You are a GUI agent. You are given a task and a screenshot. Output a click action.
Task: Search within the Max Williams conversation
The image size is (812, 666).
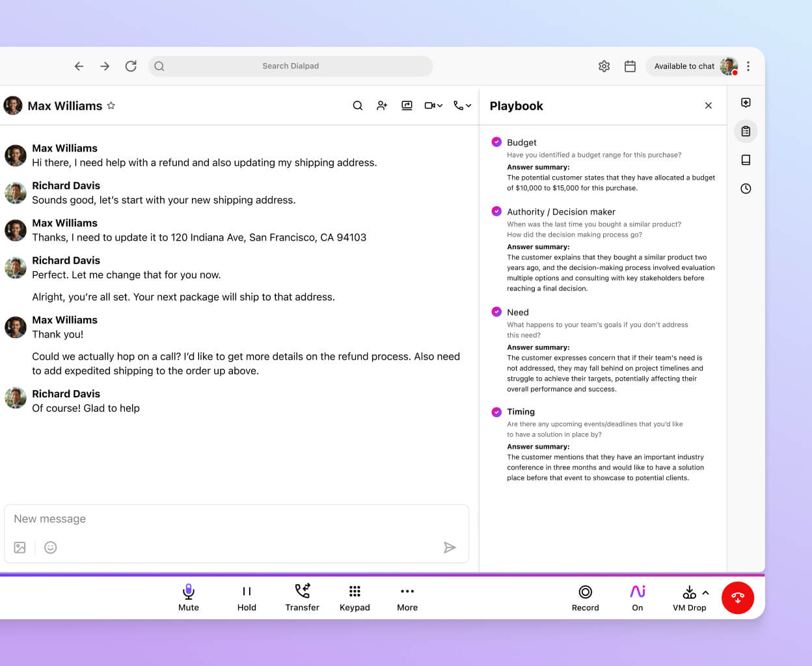(x=358, y=105)
